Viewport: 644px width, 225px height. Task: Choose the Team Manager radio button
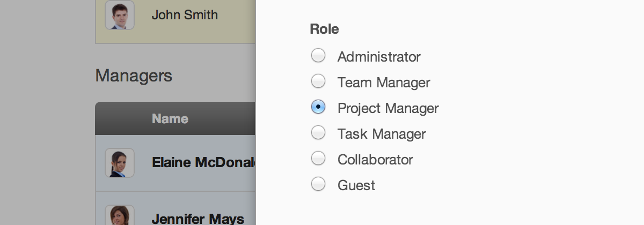[x=318, y=81]
